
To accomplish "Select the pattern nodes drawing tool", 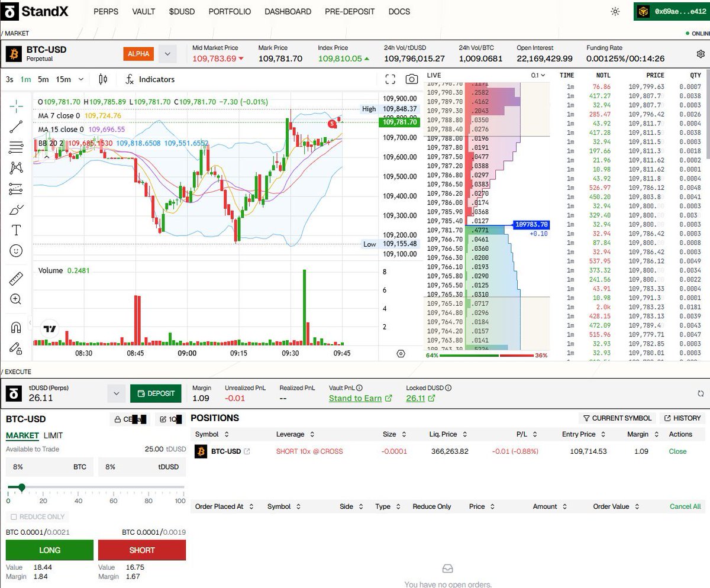I will 16,168.
